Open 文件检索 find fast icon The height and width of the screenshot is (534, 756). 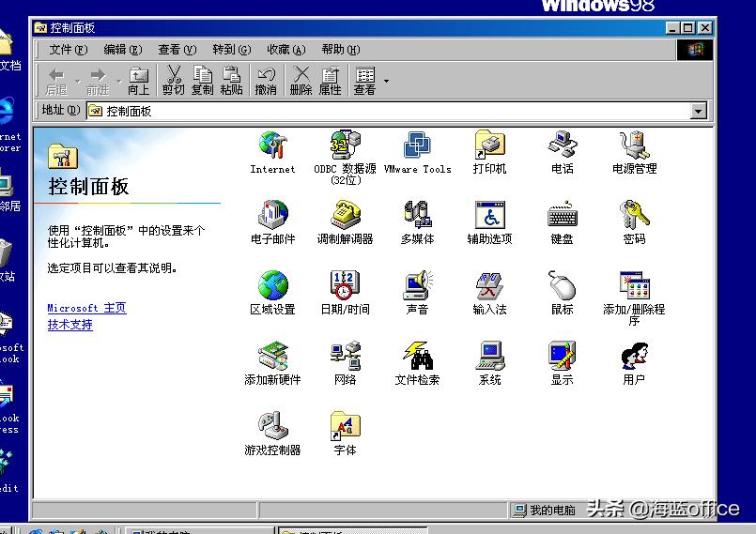pos(418,363)
